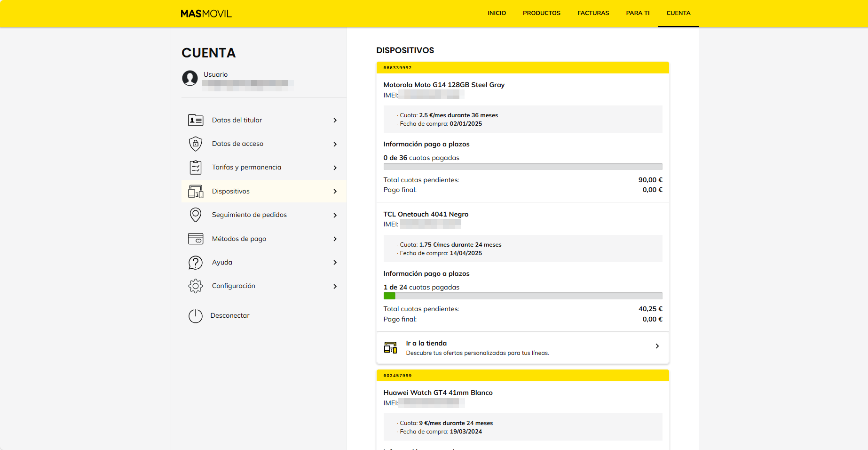Image resolution: width=868 pixels, height=450 pixels.
Task: Click the Fecha de compra 02/01/2025 line
Action: click(x=440, y=124)
